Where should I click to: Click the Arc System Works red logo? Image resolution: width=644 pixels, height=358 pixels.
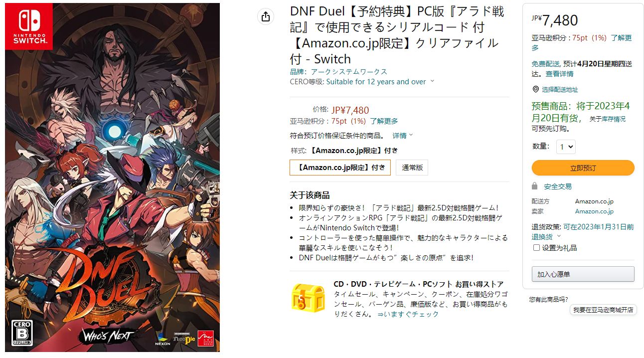(x=204, y=337)
